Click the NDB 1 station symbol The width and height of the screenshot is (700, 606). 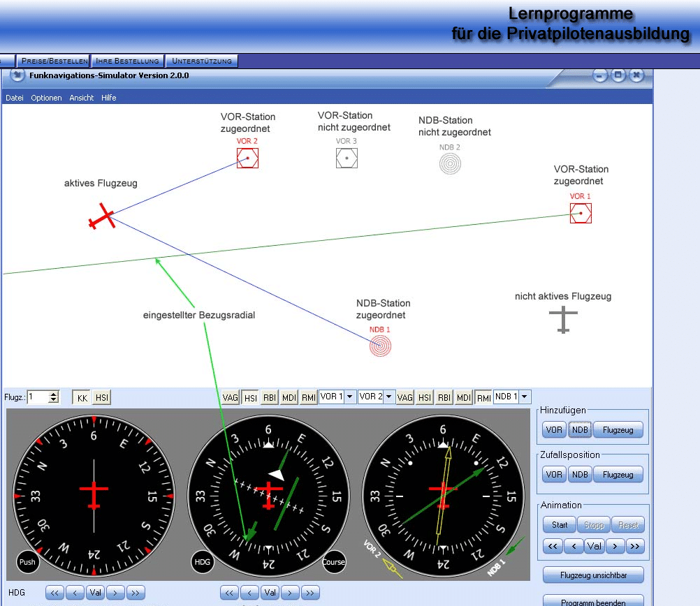[x=380, y=345]
